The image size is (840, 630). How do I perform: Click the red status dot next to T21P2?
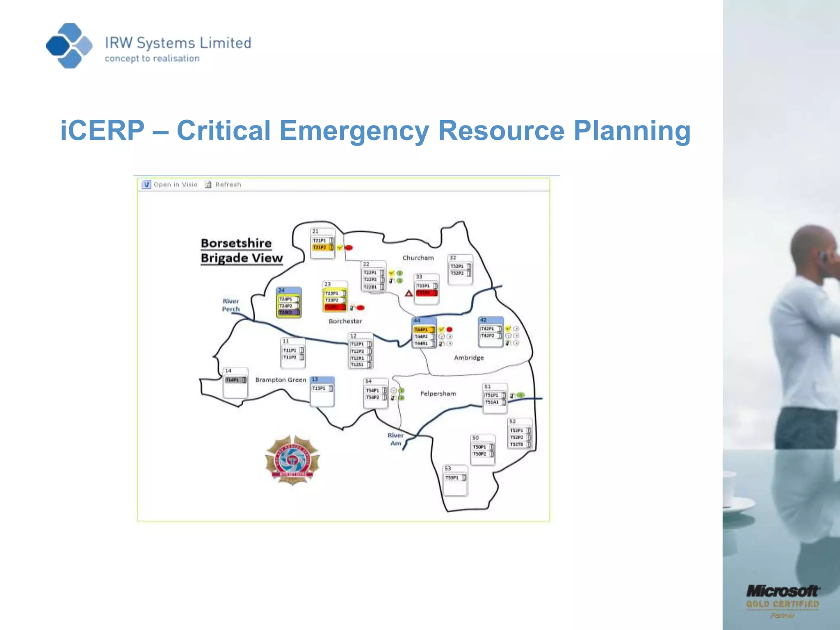pos(349,248)
